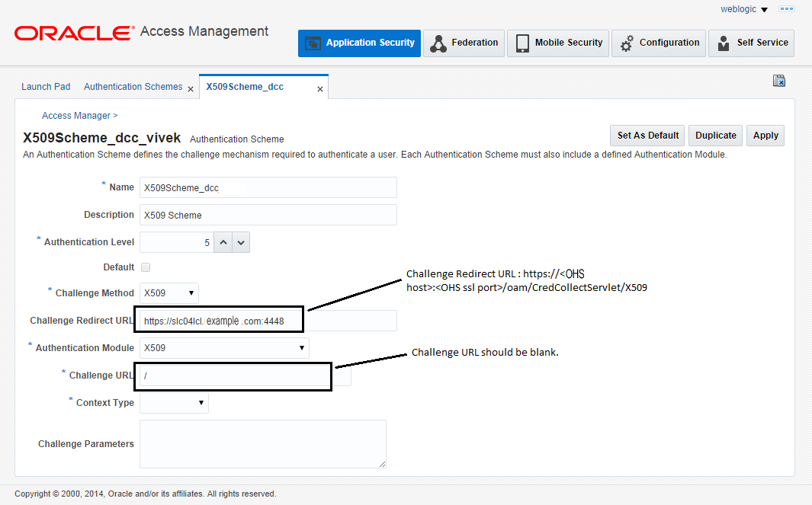Click the Self Service person icon
The height and width of the screenshot is (505, 812).
724,43
